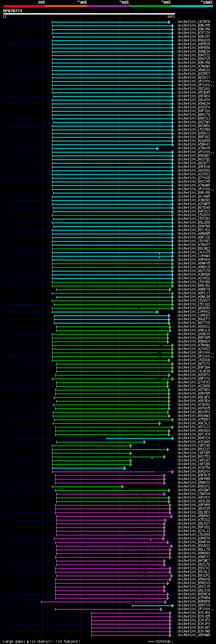Click the short cyan bar for Q9FPI9
216x644 pixels.
point(153,605)
